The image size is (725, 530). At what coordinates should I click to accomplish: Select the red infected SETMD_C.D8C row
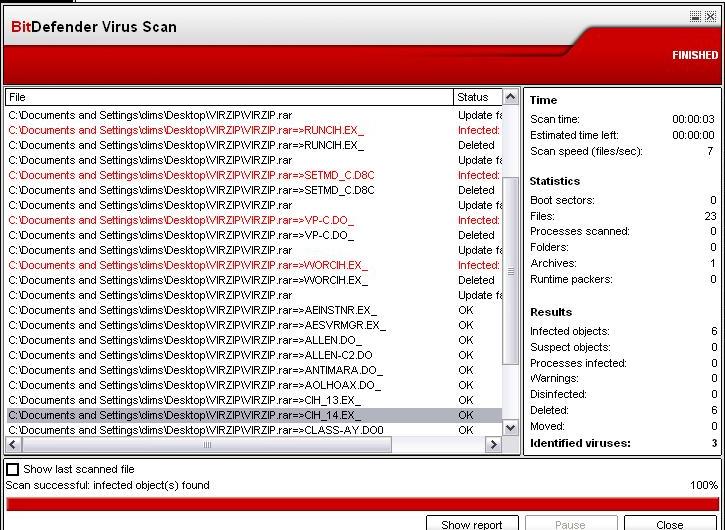[x=254, y=175]
